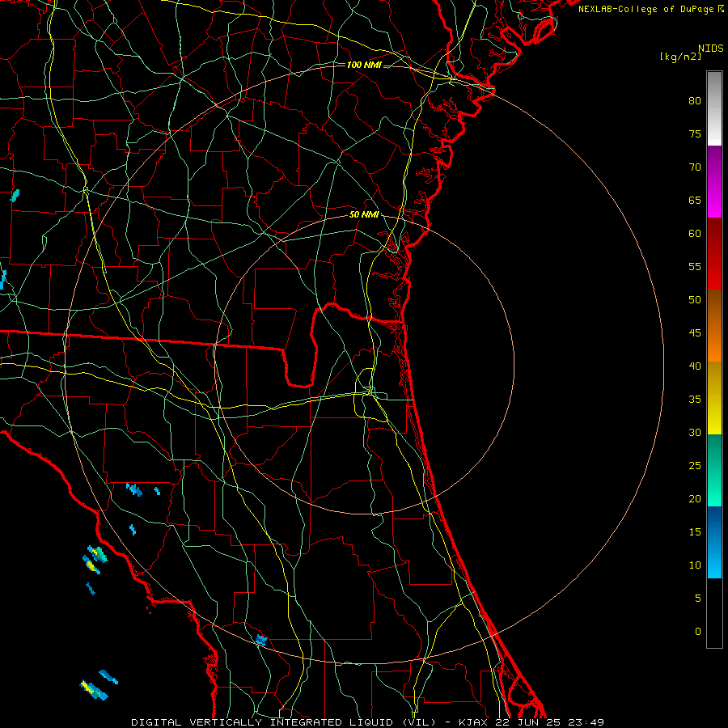Select the 25 value on the color scale
Viewport: 728px width, 728px height.
pyautogui.click(x=695, y=465)
